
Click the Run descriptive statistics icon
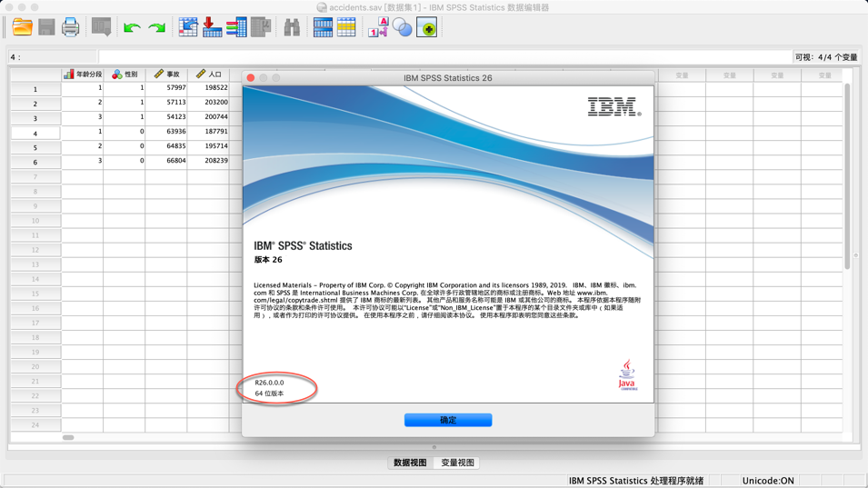[x=261, y=27]
